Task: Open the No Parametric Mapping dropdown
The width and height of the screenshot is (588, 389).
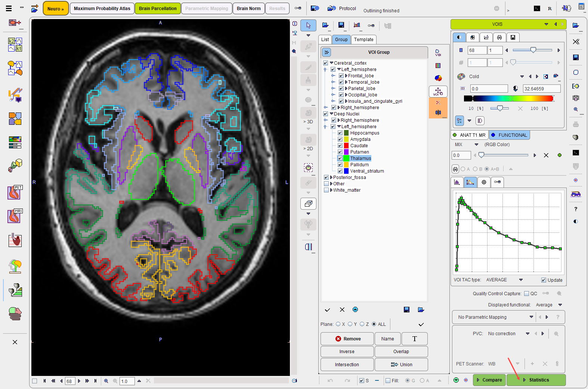Action: pyautogui.click(x=531, y=317)
